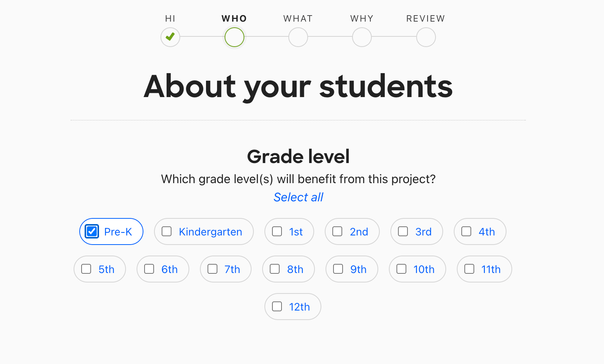Enable the 8th grade checkbox
The width and height of the screenshot is (604, 364).
(x=275, y=269)
